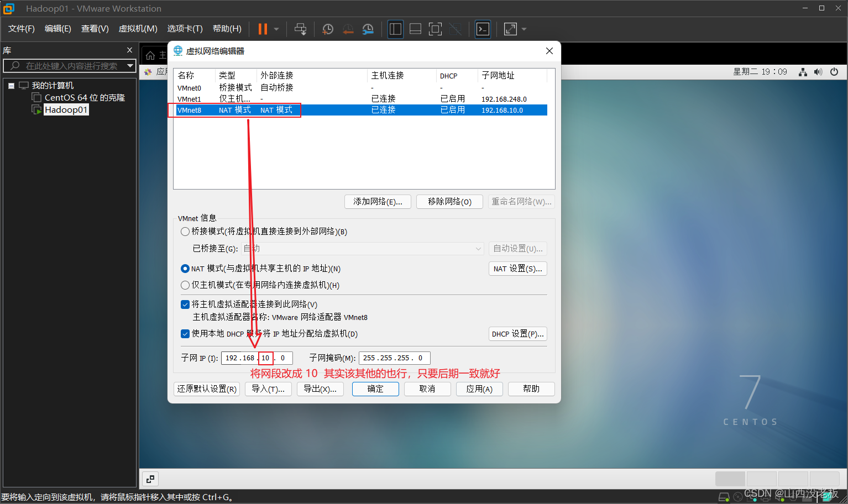
Task: Click the 帮助 button in dialog
Action: (531, 389)
